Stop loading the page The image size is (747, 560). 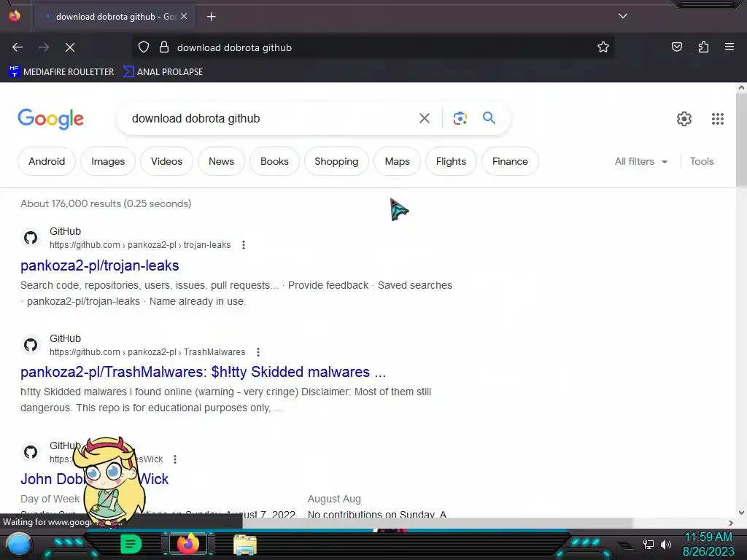click(70, 47)
